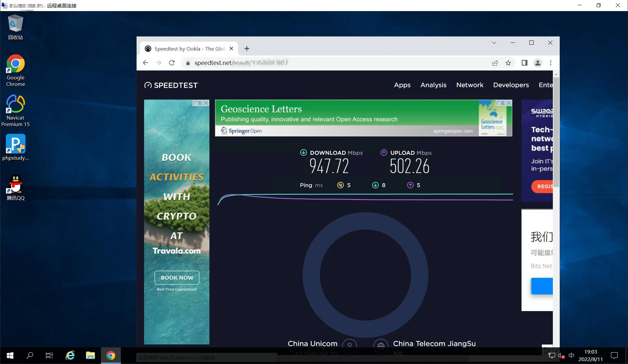The height and width of the screenshot is (364, 628).
Task: Open Internet Explorer from taskbar
Action: click(70, 355)
